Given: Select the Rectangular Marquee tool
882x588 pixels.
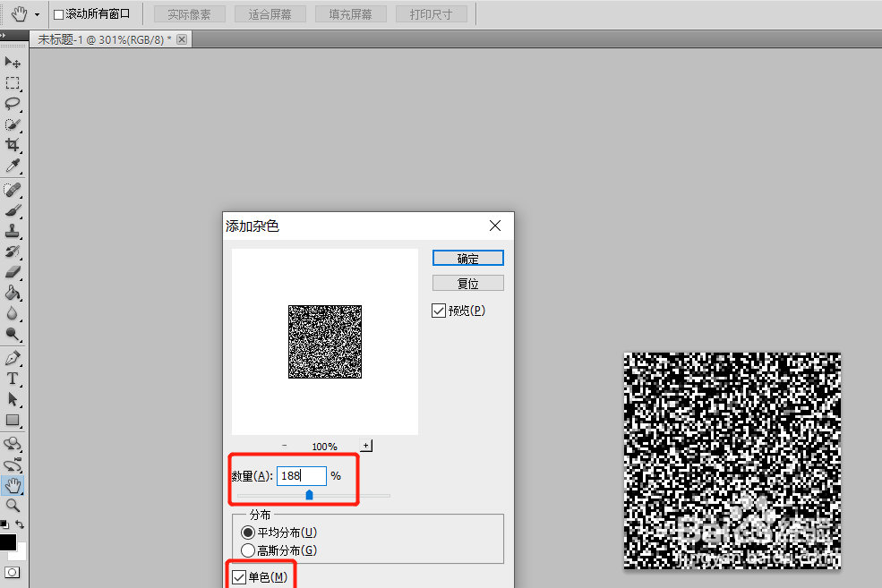Looking at the screenshot, I should tap(13, 83).
